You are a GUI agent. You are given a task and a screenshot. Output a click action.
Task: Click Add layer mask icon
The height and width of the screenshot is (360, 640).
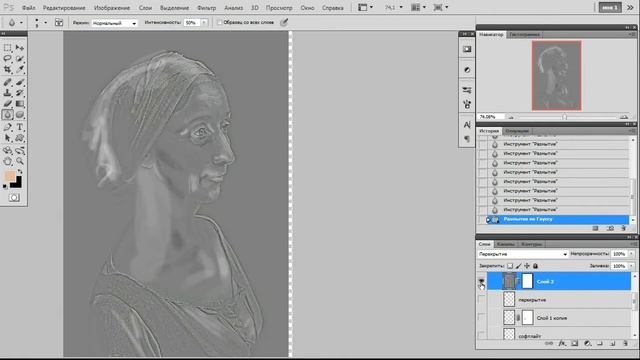click(x=575, y=344)
